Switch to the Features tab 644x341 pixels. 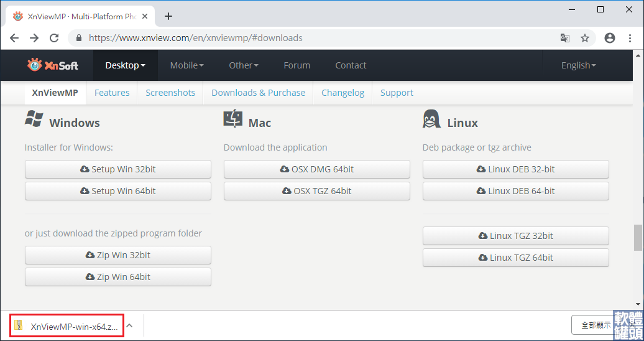[112, 93]
